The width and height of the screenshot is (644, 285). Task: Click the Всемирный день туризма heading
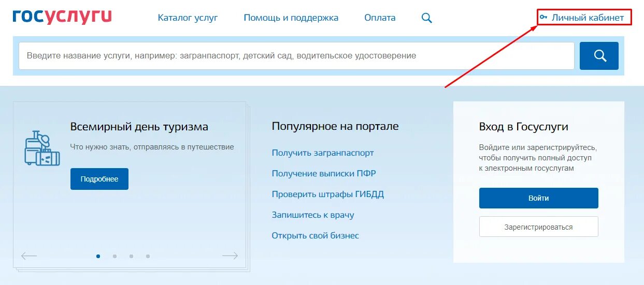click(139, 127)
